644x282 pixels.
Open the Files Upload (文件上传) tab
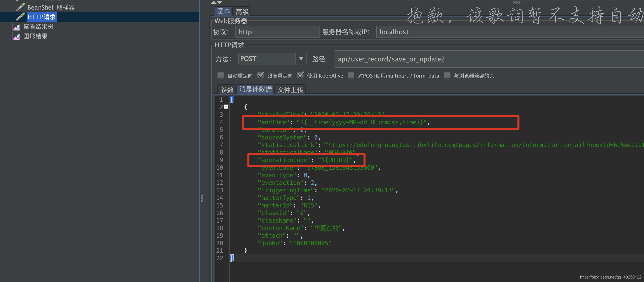(x=290, y=90)
